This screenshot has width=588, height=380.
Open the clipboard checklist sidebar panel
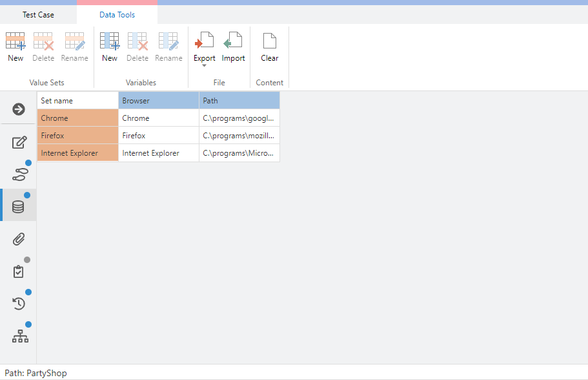(19, 271)
